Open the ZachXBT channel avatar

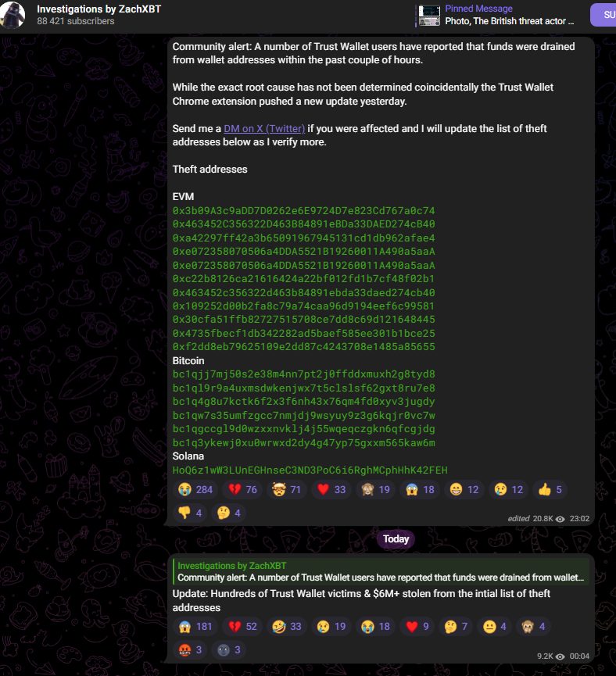point(12,15)
